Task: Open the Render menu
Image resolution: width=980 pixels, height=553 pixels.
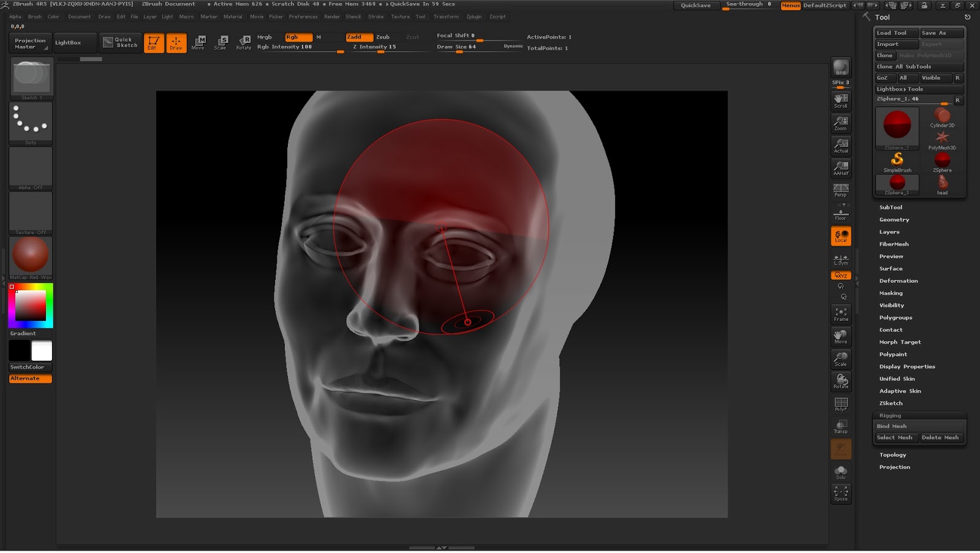Action: 331,17
